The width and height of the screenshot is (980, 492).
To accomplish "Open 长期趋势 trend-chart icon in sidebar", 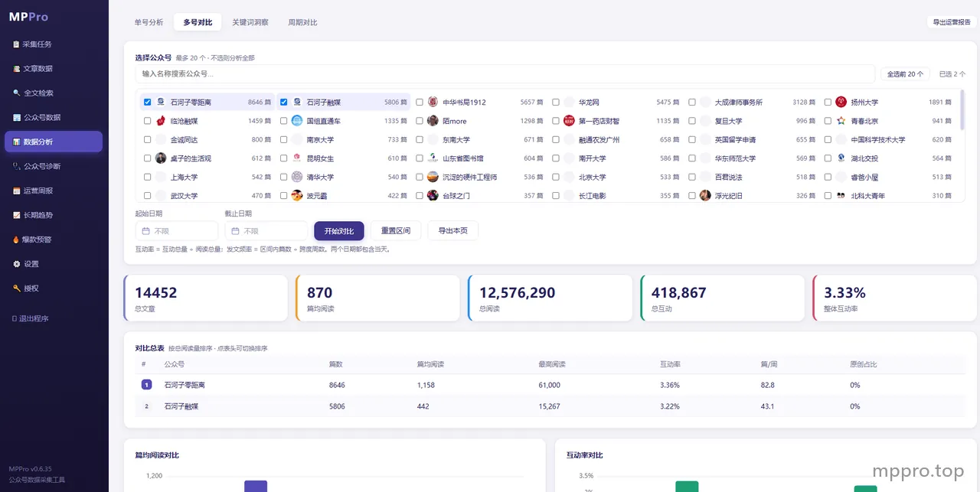I will pyautogui.click(x=16, y=215).
